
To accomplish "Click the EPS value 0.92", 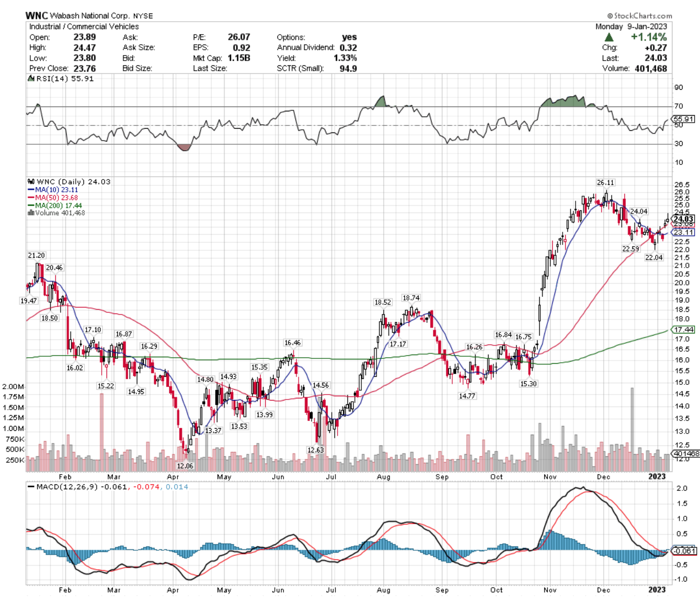I will tap(241, 48).
